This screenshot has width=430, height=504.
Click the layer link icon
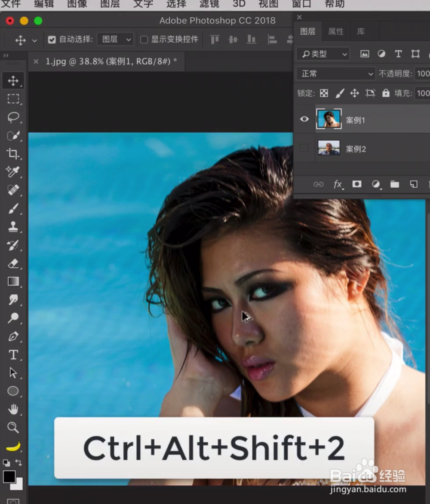(318, 184)
